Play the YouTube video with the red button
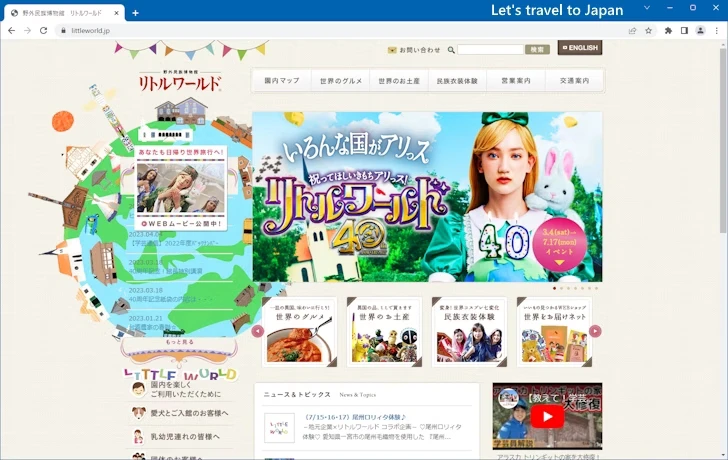This screenshot has height=460, width=728. [x=547, y=416]
